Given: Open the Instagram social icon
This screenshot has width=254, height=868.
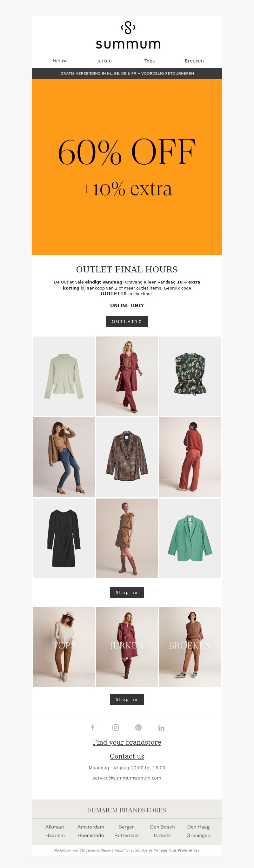Looking at the screenshot, I should click(115, 728).
